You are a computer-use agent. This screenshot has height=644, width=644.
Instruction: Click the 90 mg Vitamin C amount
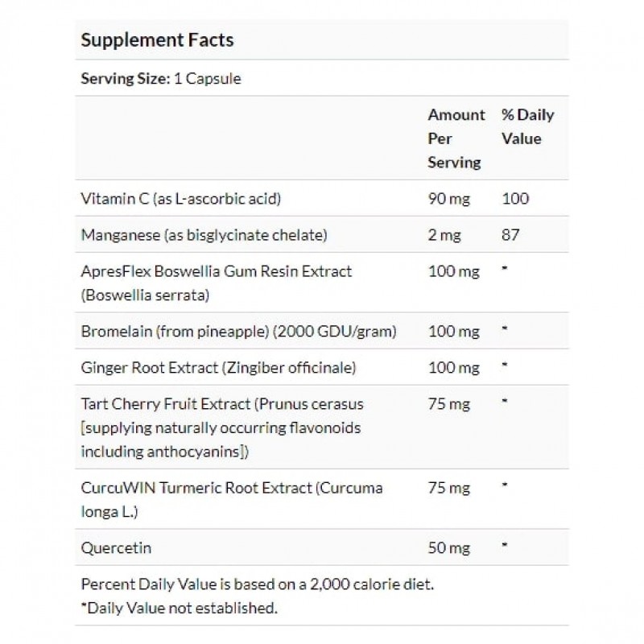tap(448, 198)
